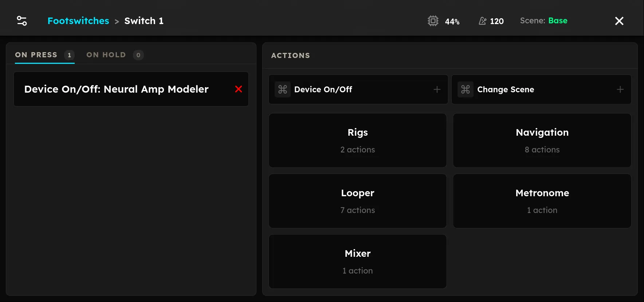
Task: Click the CPU usage chip icon
Action: tap(433, 21)
